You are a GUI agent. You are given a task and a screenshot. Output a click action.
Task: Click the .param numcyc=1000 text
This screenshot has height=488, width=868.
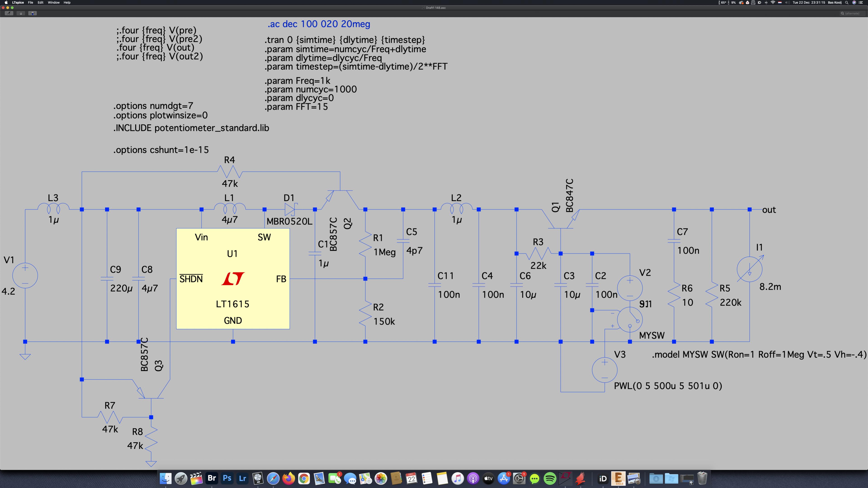click(311, 90)
